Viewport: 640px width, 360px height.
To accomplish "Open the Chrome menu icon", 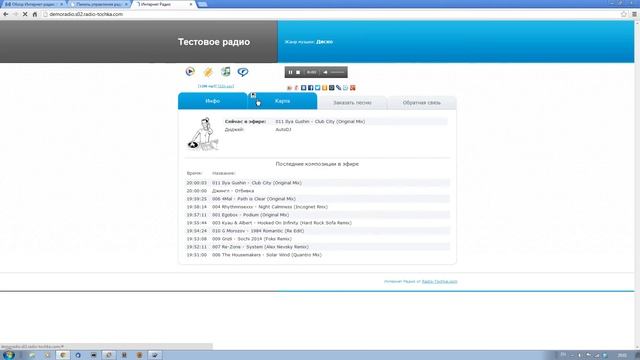I will click(634, 14).
